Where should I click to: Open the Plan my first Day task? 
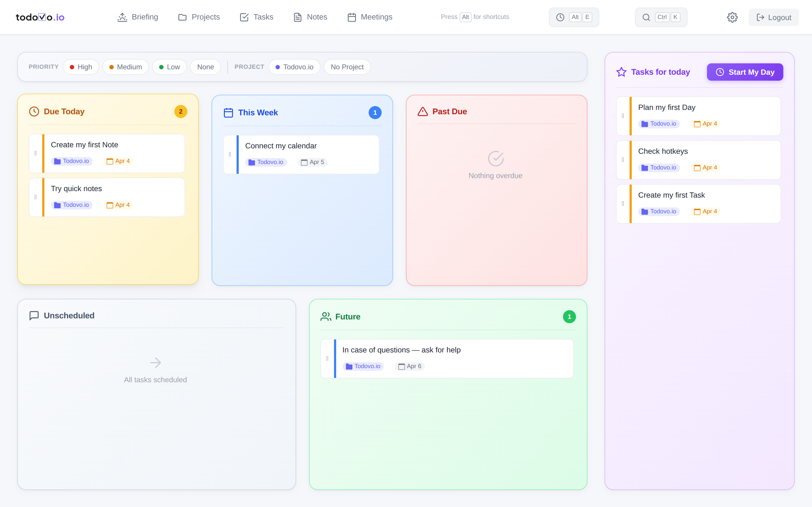pos(698,116)
